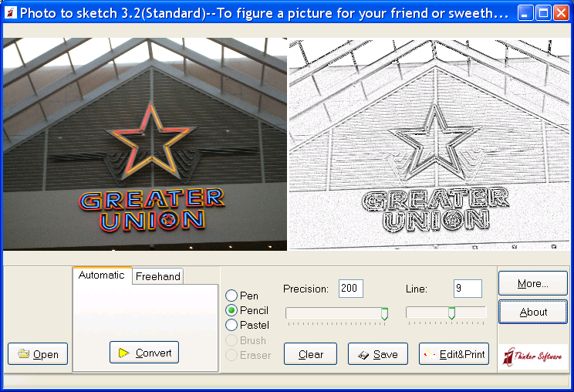Click the Line slider handle
Viewport: 574px width, 392px height.
(452, 313)
